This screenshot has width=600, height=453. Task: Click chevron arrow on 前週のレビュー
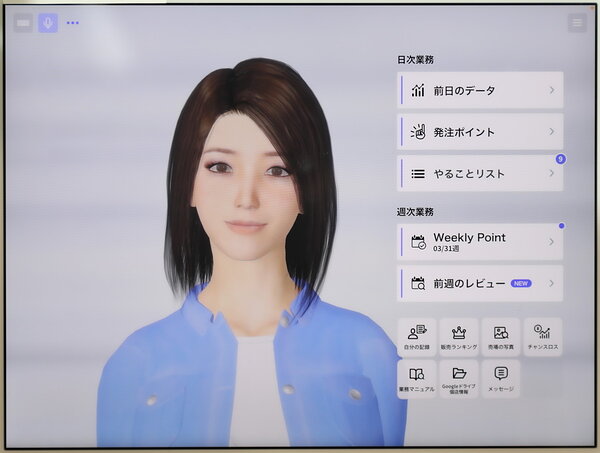551,283
